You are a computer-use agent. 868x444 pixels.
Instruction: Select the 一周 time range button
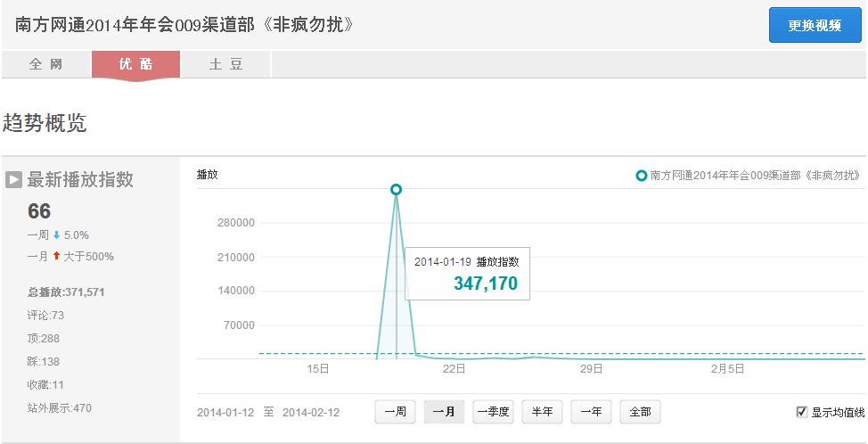[396, 412]
